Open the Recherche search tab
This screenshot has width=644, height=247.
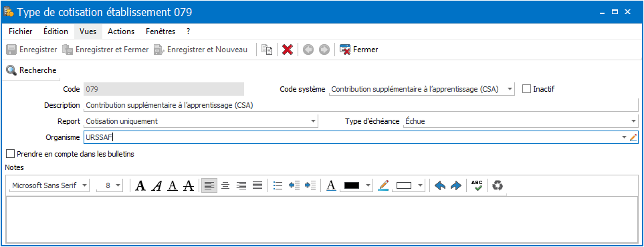(x=31, y=70)
